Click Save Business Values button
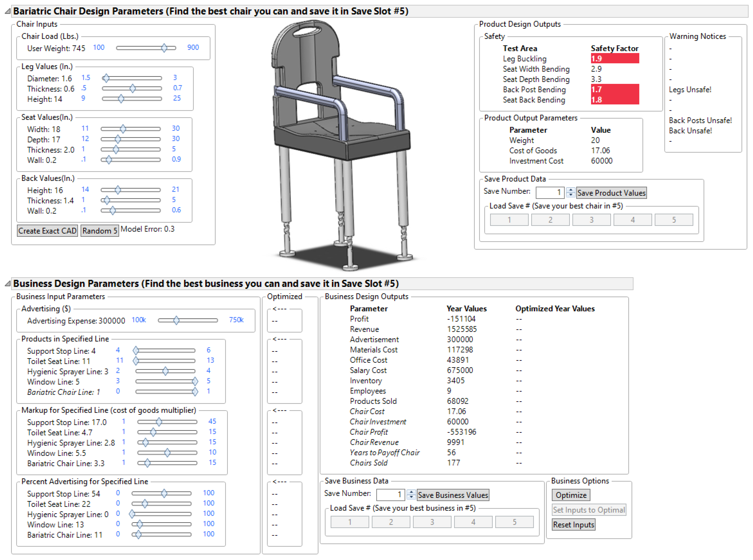Image resolution: width=753 pixels, height=560 pixels. coord(453,495)
